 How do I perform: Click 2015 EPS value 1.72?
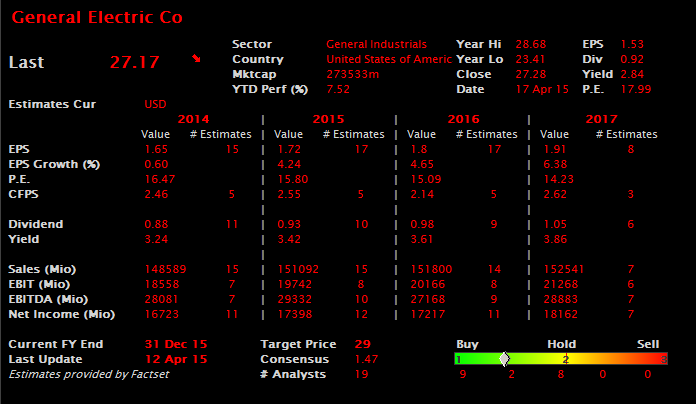pos(289,150)
